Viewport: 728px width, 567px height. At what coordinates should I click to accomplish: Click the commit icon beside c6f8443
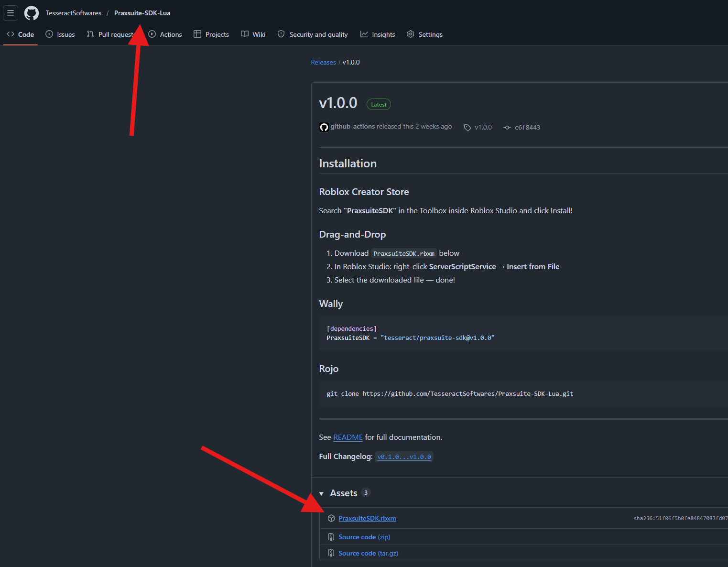click(x=507, y=128)
